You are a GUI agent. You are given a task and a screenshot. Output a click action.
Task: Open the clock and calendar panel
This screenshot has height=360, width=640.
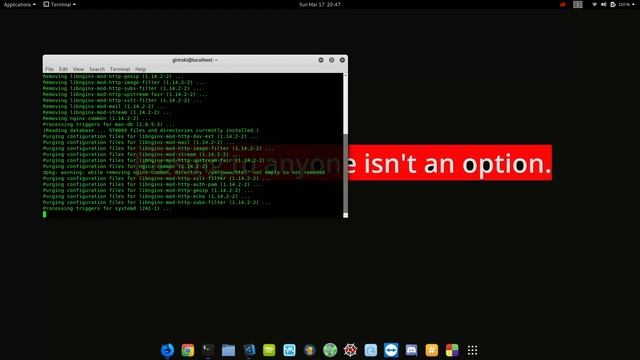pyautogui.click(x=320, y=4)
